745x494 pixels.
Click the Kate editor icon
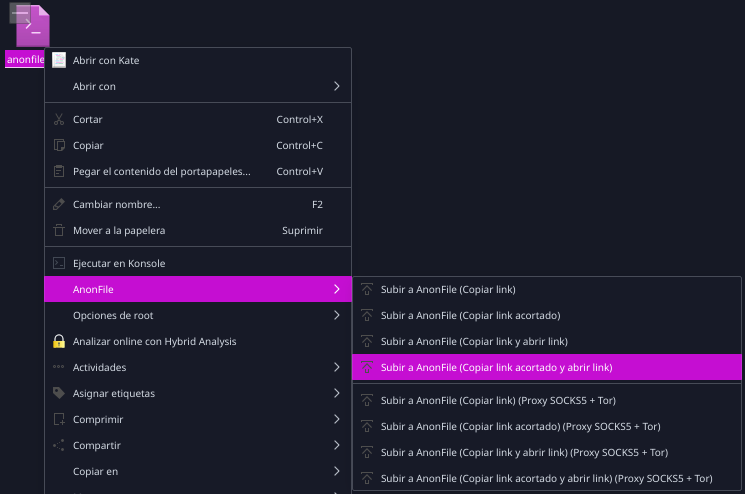coord(59,60)
